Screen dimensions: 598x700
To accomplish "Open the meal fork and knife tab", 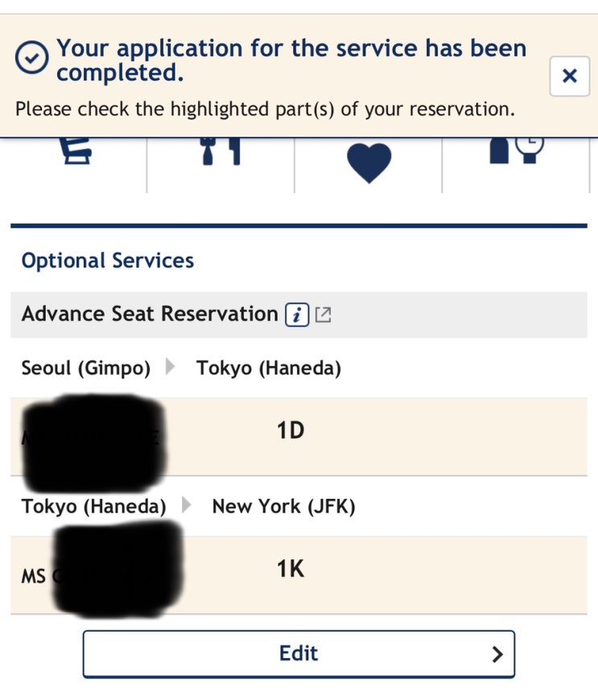I will 221,151.
